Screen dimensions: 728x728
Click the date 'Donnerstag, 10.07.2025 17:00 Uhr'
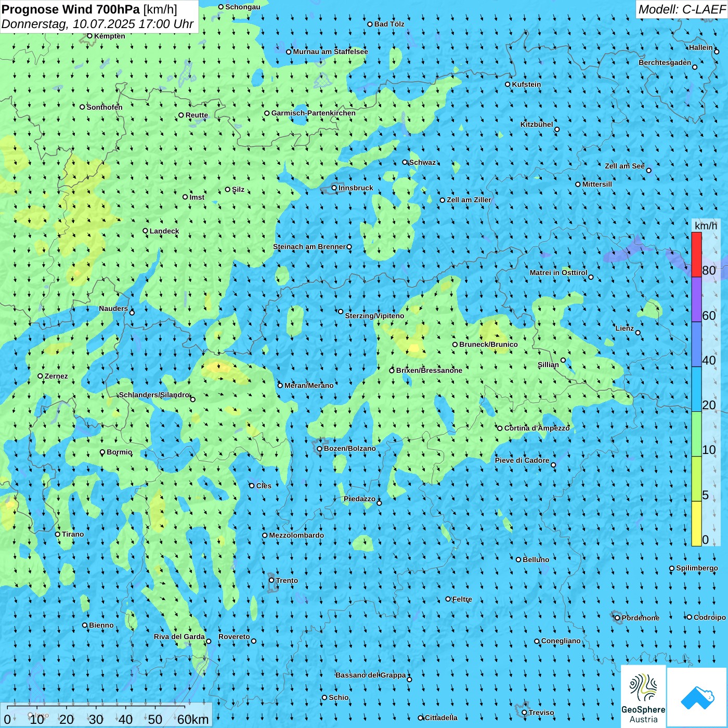[x=98, y=24]
